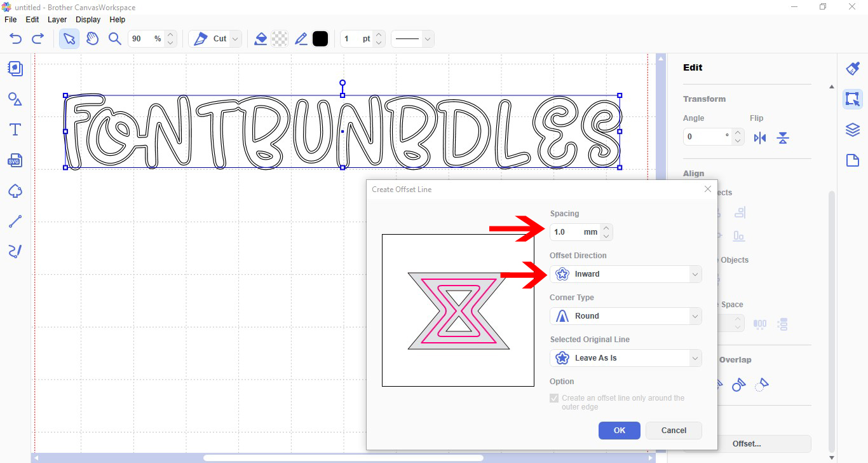Click the Spacing mm input field

click(x=574, y=232)
